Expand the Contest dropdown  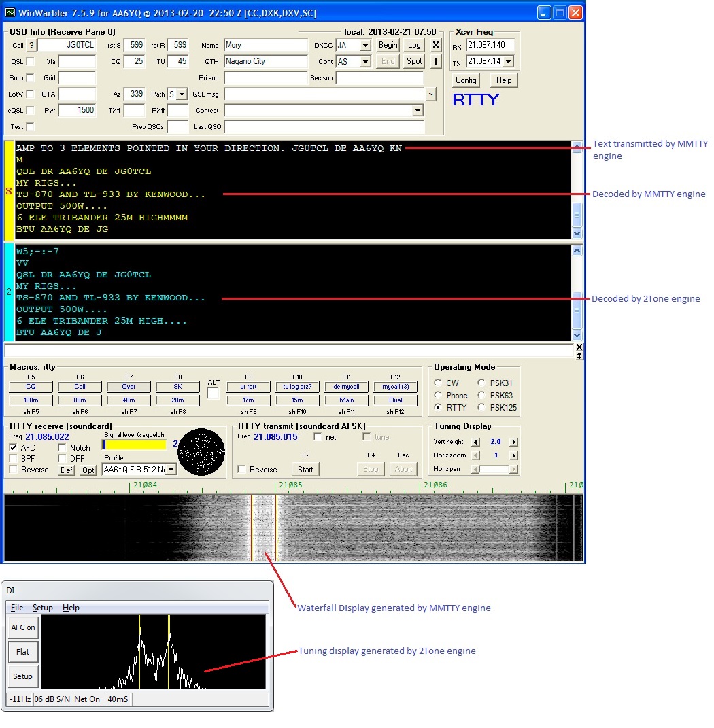click(x=418, y=111)
